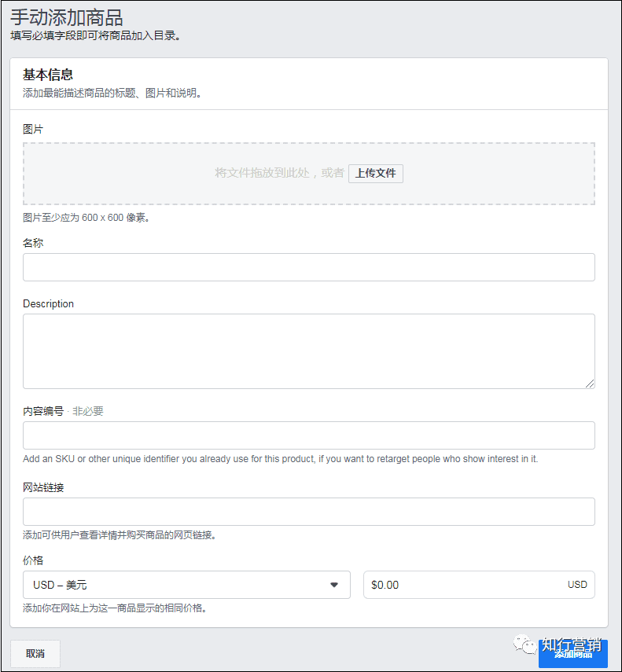Click the 图片 image section label

click(30, 129)
